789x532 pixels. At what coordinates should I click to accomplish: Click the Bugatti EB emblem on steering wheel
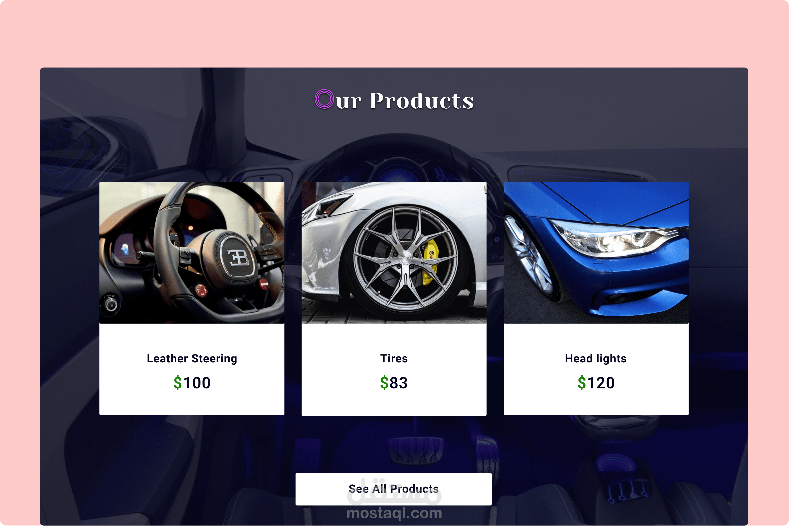[239, 258]
